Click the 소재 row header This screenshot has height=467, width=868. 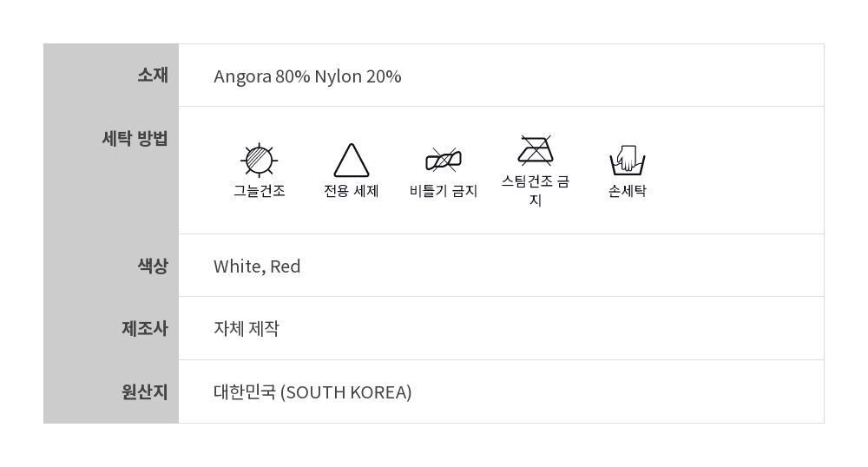(153, 76)
